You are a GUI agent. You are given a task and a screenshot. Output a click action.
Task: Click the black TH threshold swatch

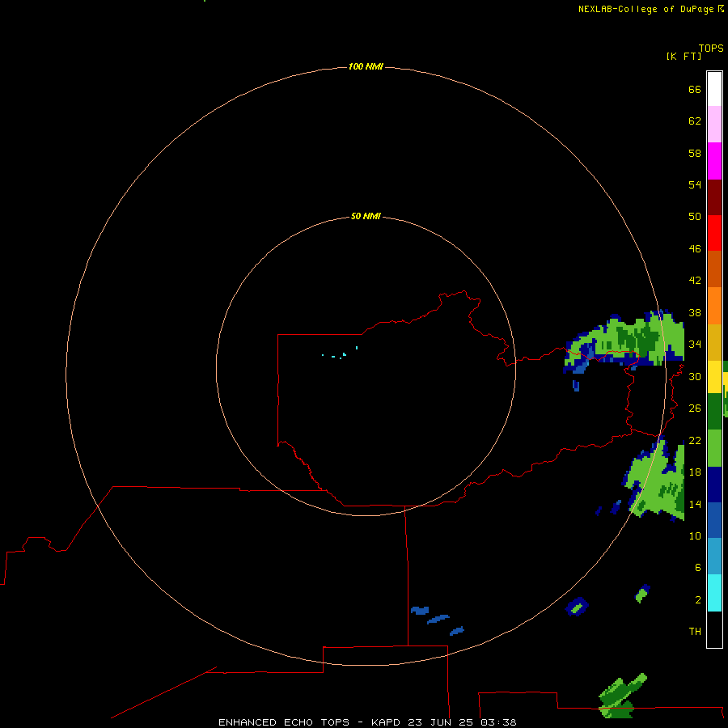[714, 629]
